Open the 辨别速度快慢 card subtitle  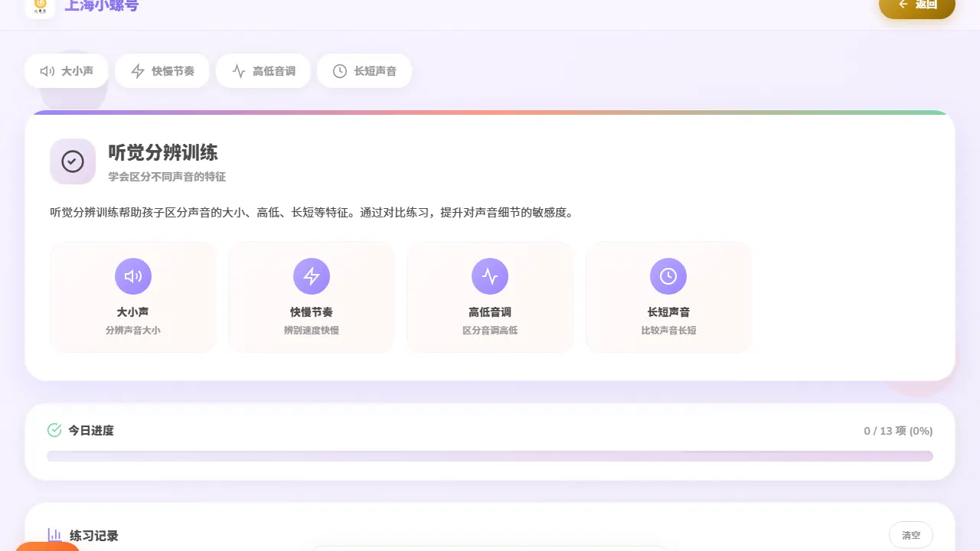(312, 331)
